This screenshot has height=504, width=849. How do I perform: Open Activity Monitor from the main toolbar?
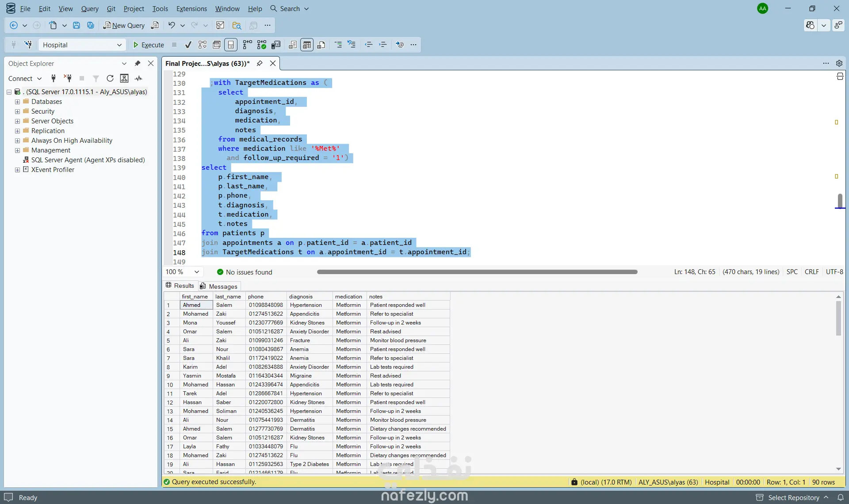coord(220,25)
